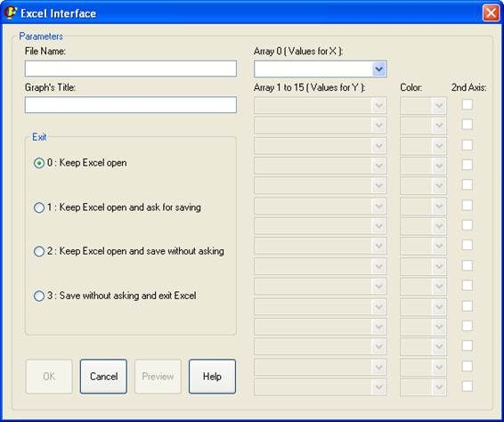Check the fourth 2nd Axis checkbox
The width and height of the screenshot is (504, 422).
(x=467, y=165)
